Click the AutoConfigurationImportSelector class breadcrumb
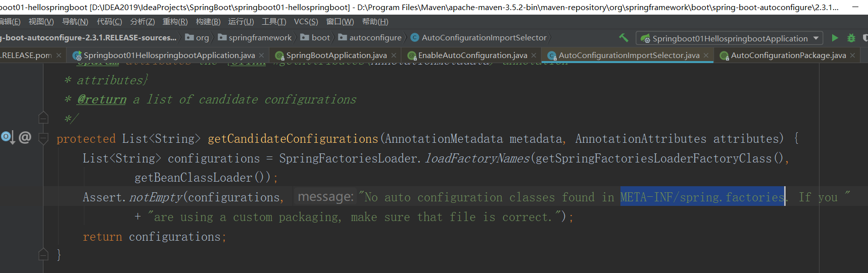 (484, 38)
